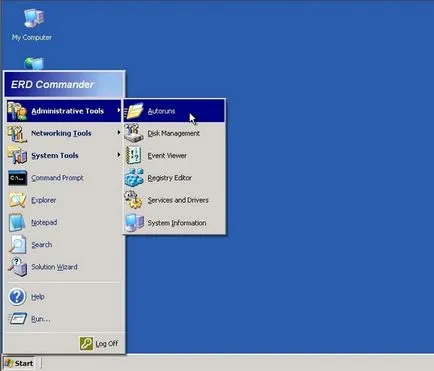Click the Start button on taskbar

tap(20, 363)
